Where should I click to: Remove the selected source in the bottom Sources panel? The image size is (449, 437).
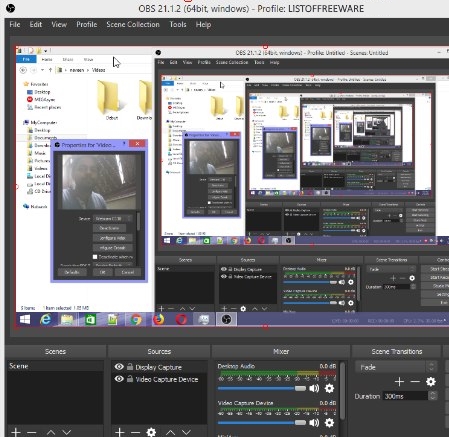(135, 432)
